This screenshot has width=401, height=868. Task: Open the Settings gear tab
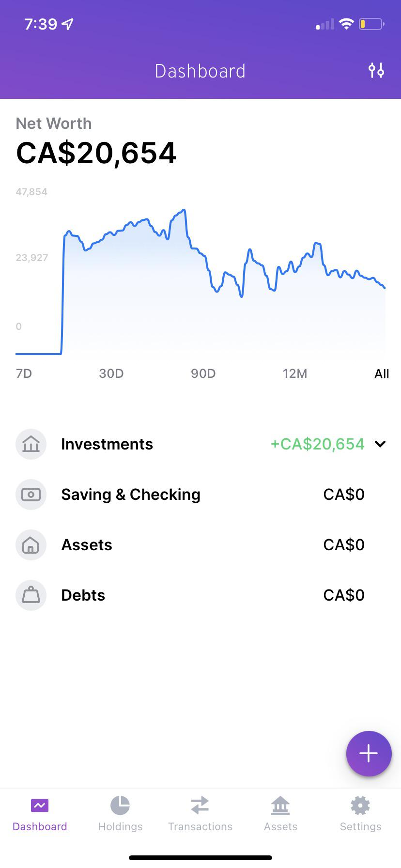[360, 813]
